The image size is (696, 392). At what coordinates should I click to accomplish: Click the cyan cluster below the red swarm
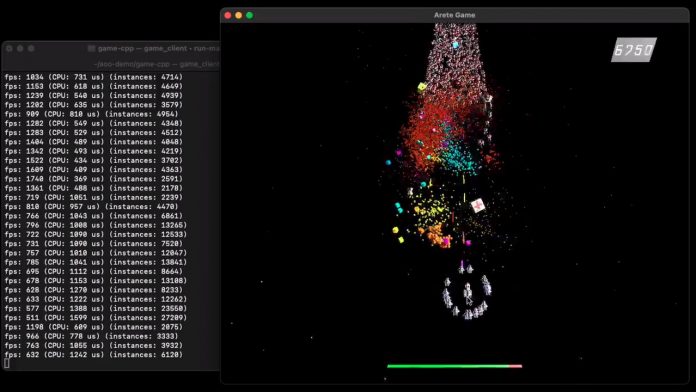point(458,158)
